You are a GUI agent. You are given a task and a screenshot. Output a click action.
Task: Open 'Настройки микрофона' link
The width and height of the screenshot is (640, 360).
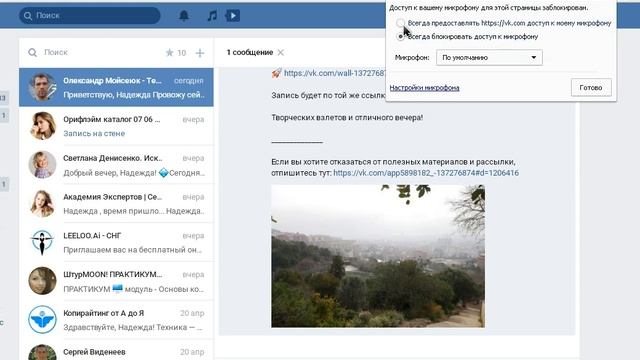424,88
